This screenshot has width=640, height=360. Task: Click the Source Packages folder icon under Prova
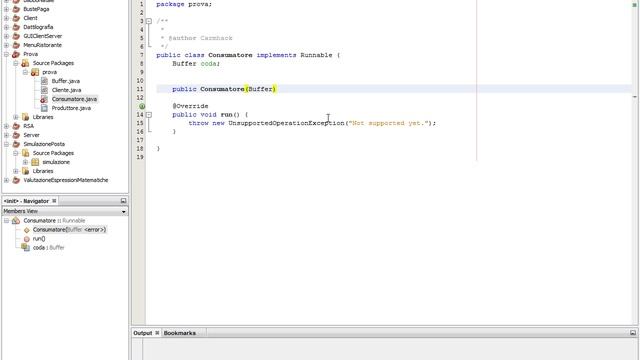25,63
